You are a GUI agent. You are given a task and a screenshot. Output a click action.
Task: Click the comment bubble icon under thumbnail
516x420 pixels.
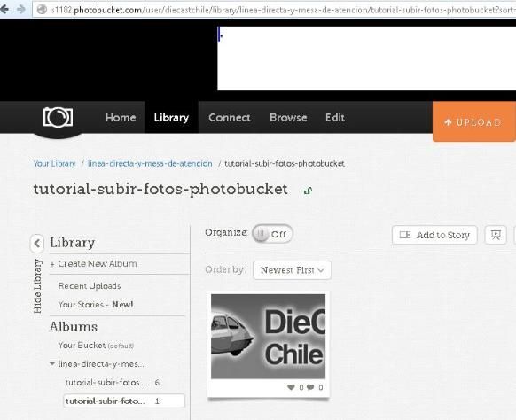(310, 387)
